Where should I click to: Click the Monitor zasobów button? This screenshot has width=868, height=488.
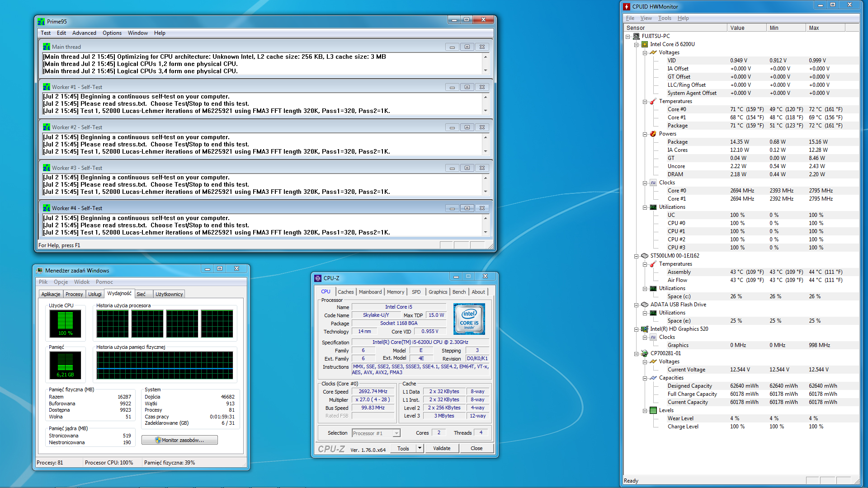pyautogui.click(x=179, y=440)
